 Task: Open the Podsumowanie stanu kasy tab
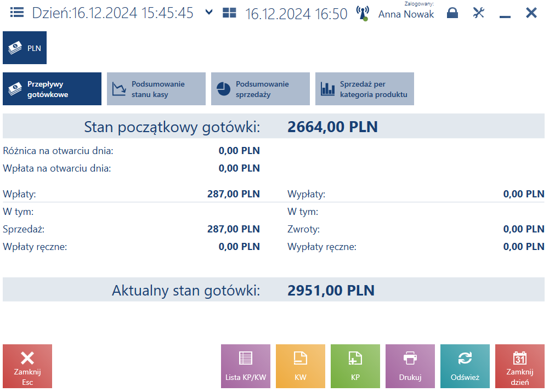pos(156,89)
